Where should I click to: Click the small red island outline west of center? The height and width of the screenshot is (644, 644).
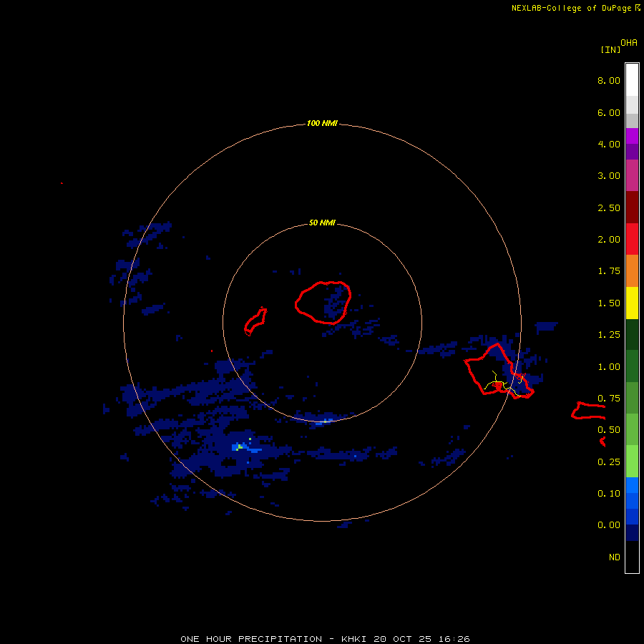tap(255, 321)
